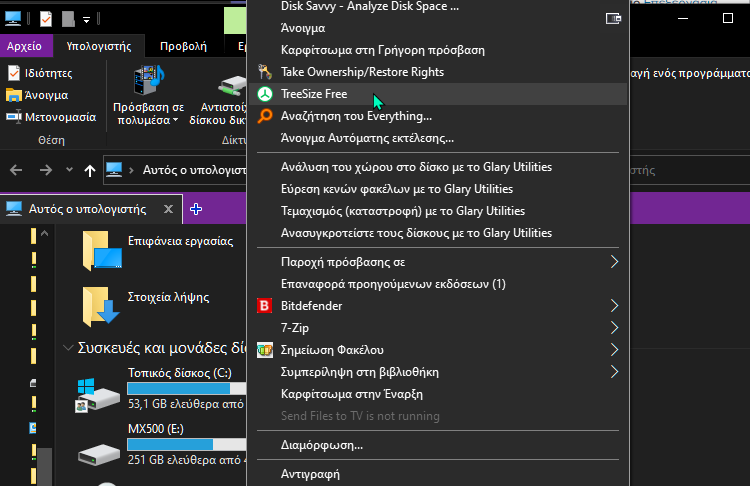Go back with the left arrow
750x486 pixels.
[16, 170]
